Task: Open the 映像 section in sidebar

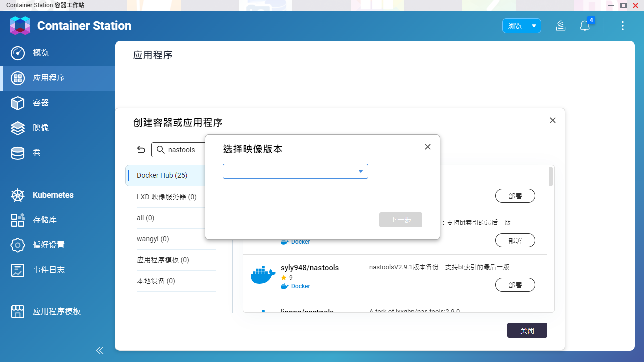Action: point(58,128)
